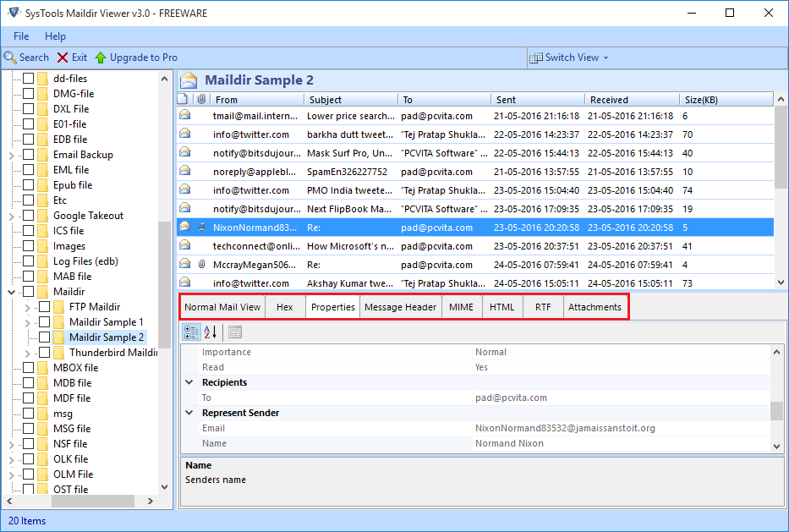The height and width of the screenshot is (532, 789).
Task: Sort emails by Subject column header
Action: pos(351,100)
